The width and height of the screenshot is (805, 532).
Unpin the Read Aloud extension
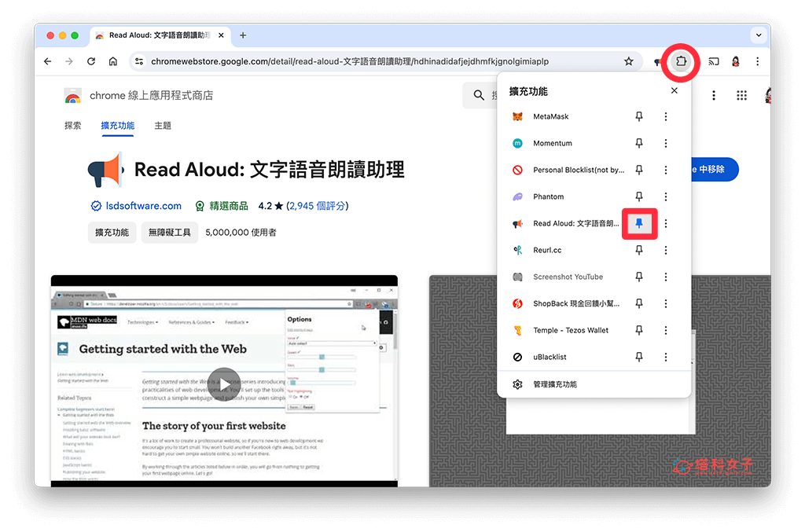click(639, 223)
